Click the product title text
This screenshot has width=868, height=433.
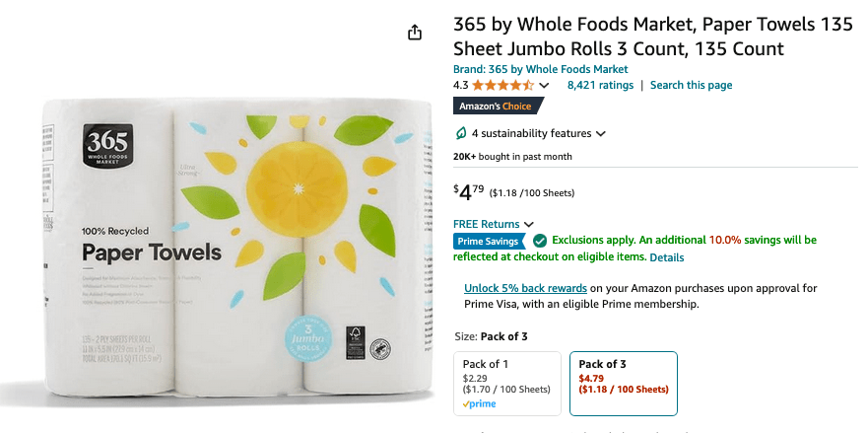(652, 36)
